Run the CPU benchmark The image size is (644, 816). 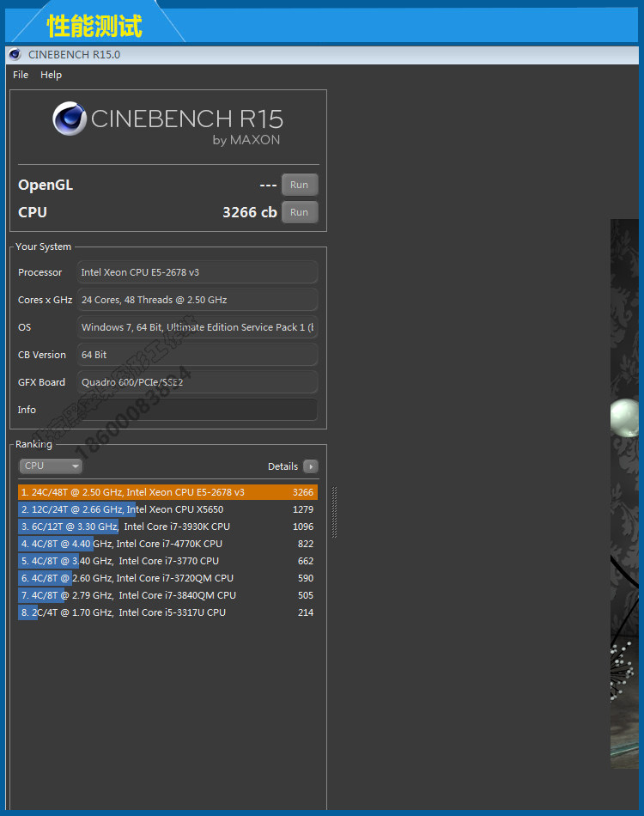[300, 212]
